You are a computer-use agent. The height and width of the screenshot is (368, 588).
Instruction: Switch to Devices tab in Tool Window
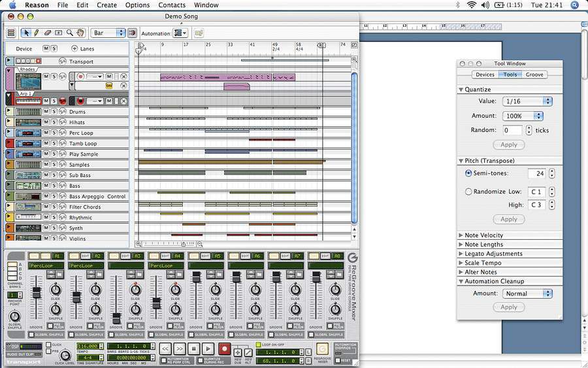pyautogui.click(x=485, y=75)
